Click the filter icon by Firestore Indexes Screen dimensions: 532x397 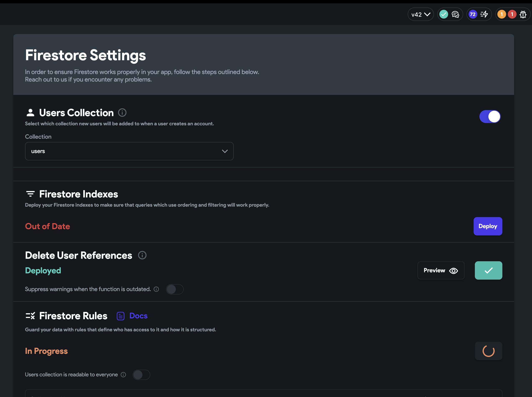point(30,194)
